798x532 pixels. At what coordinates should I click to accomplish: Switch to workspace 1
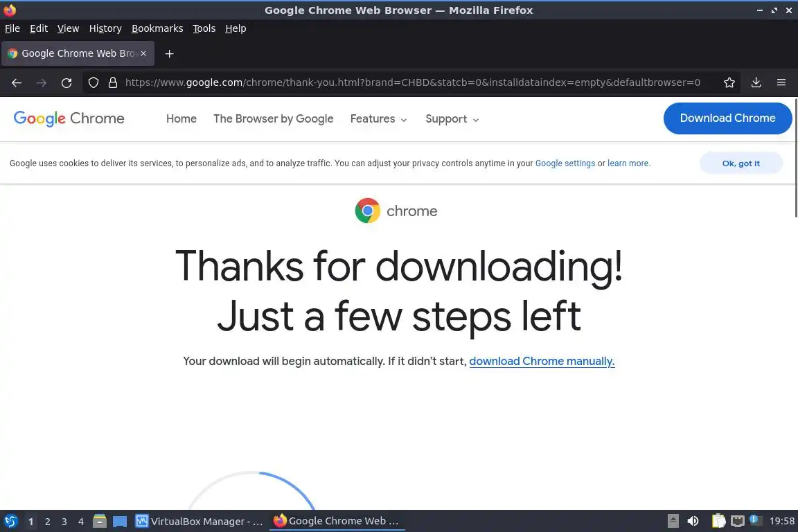[x=31, y=522]
